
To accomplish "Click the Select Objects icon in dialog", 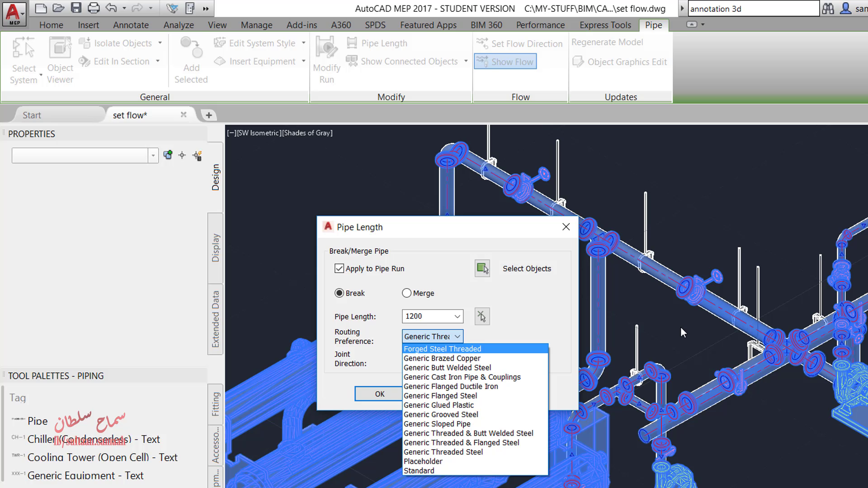I will [482, 268].
